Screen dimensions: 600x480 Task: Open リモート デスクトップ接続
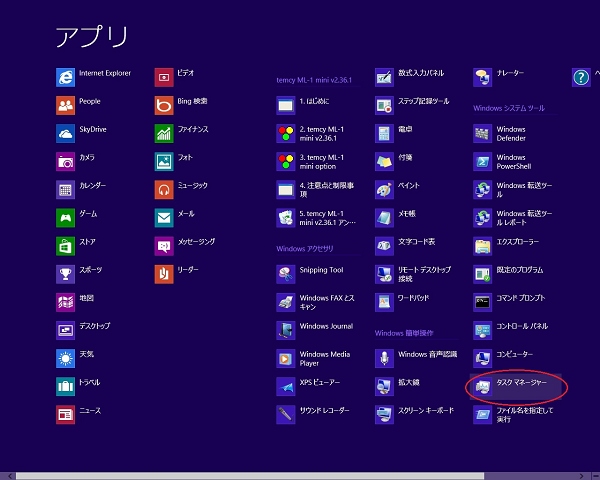(384, 274)
